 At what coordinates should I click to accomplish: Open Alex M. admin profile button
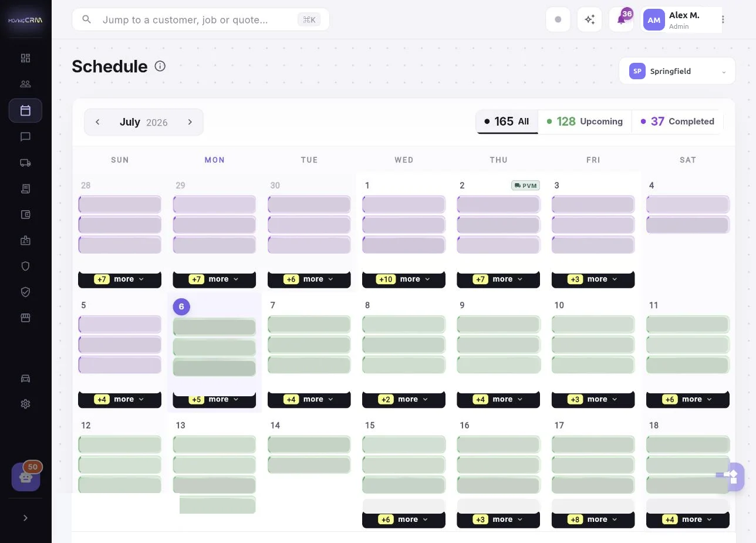(681, 20)
